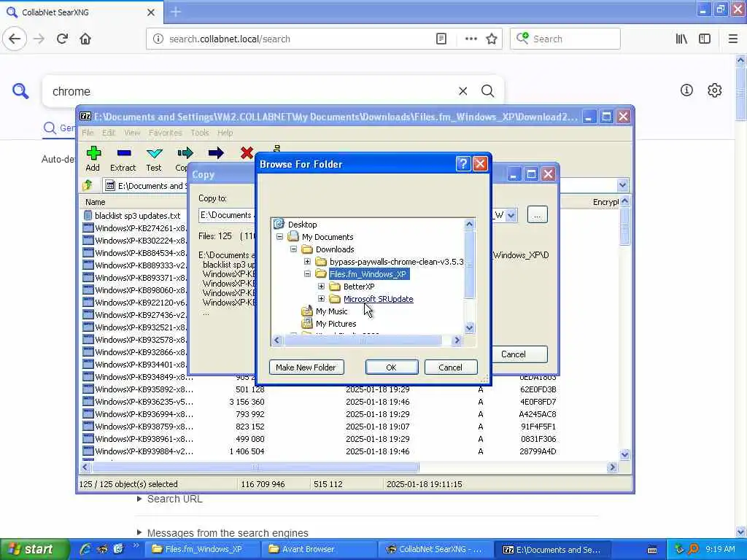Open the Copy to path dropdown arrow
The height and width of the screenshot is (560, 747).
coord(511,215)
